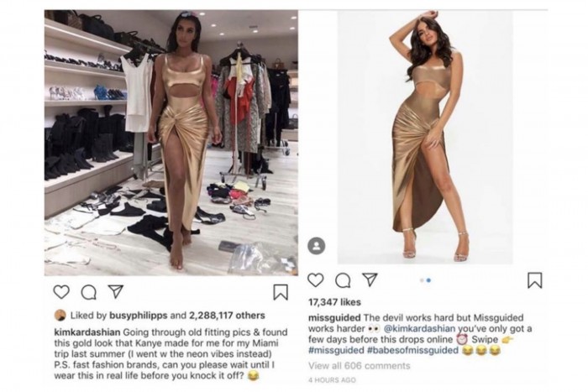Share the kimkardashian post via paper plane
Screen dimensions: 588x392
coord(116,291)
